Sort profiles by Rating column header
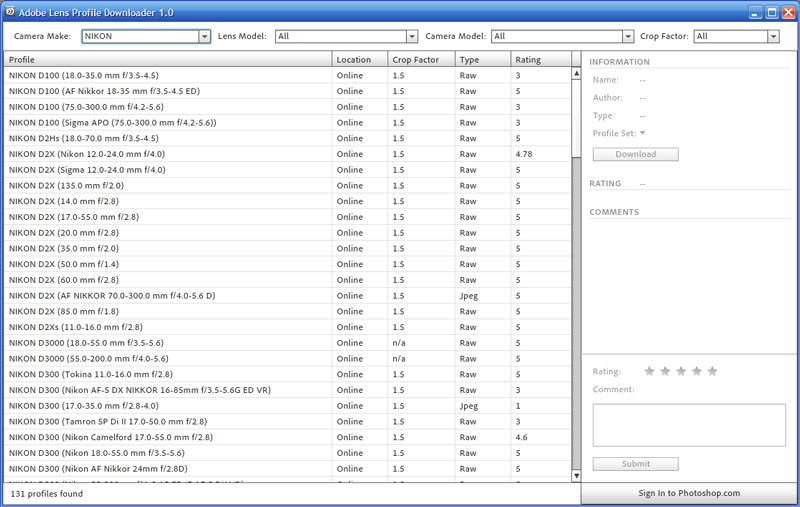Image resolution: width=800 pixels, height=507 pixels. click(x=540, y=60)
